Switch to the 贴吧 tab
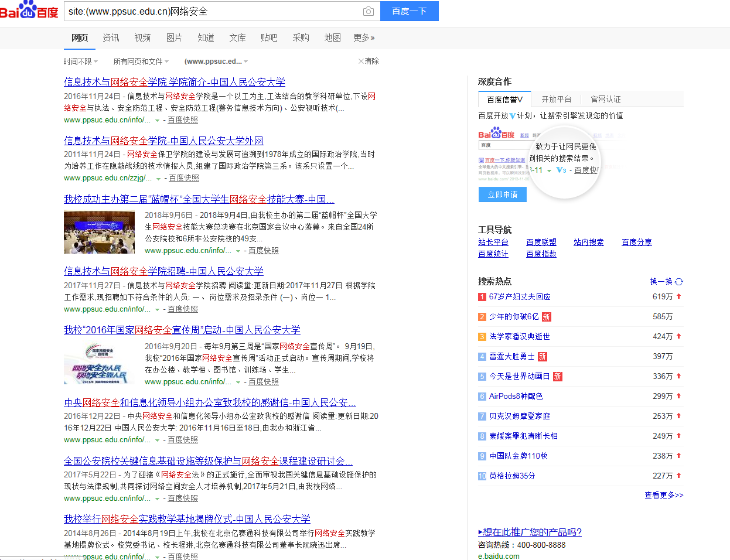Image resolution: width=730 pixels, height=560 pixels. (x=269, y=37)
